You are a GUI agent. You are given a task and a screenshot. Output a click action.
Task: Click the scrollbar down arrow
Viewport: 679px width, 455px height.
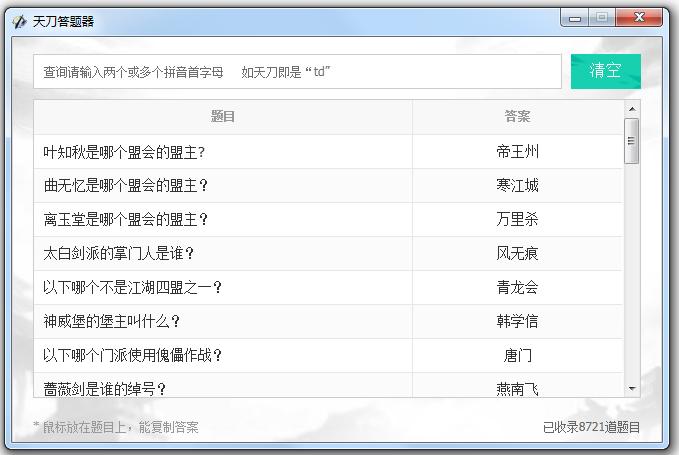[632, 388]
